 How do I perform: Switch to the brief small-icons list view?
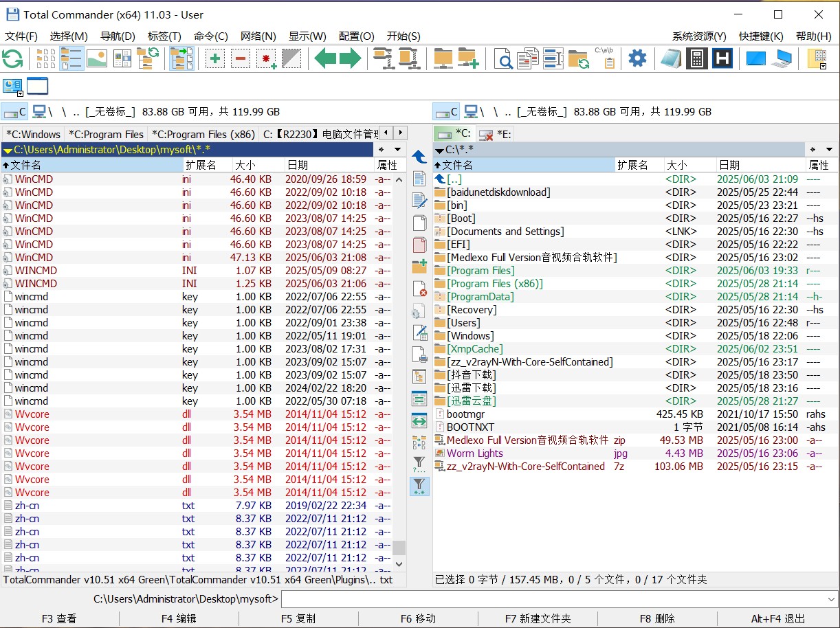click(x=45, y=58)
